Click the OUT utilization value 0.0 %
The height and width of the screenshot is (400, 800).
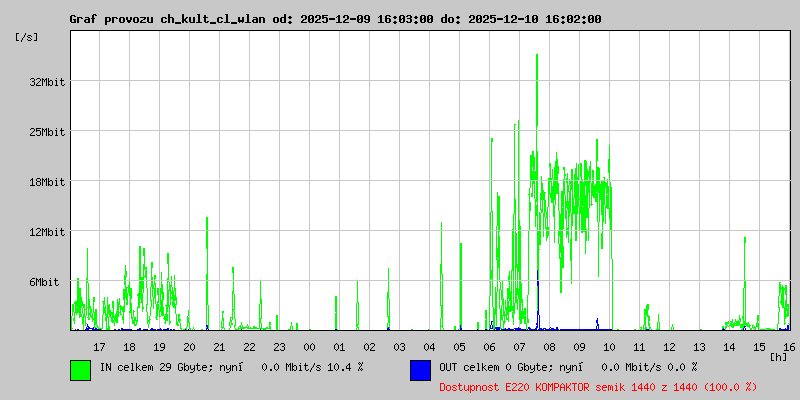coord(682,367)
